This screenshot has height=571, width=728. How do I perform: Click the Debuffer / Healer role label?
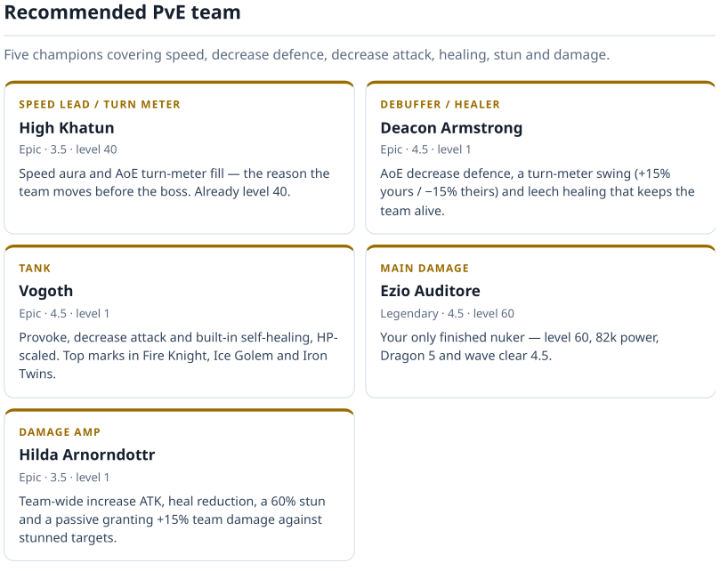click(440, 104)
